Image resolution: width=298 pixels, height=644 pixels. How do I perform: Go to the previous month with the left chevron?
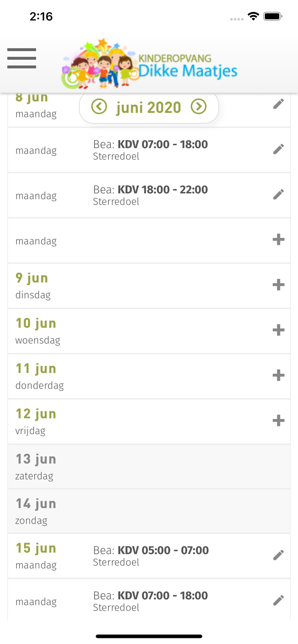(98, 107)
